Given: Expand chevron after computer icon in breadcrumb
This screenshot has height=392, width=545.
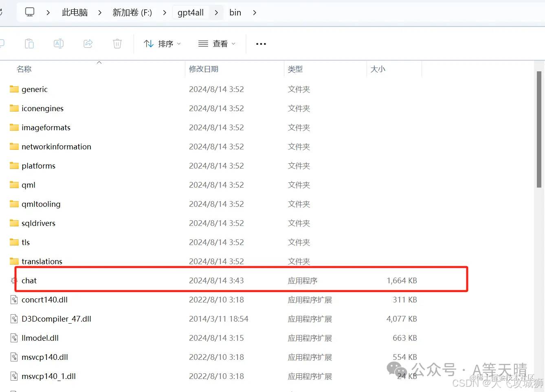Looking at the screenshot, I should point(48,13).
